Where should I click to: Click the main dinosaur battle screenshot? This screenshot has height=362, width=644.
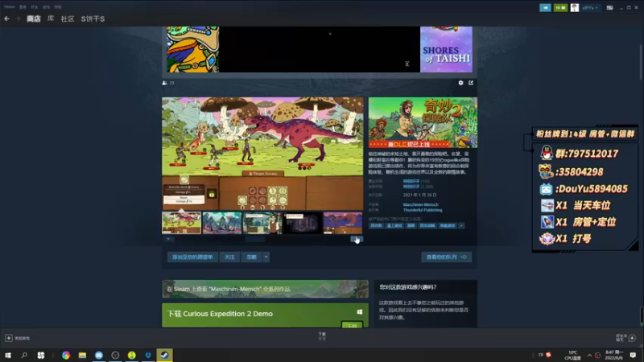point(262,154)
